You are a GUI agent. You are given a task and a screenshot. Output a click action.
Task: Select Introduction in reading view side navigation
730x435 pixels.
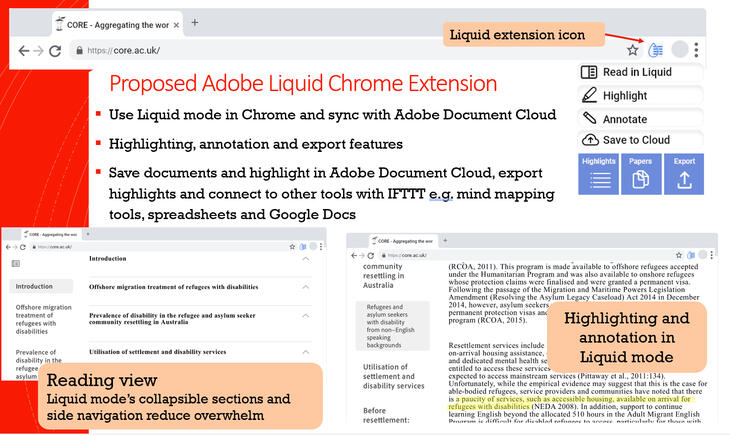pos(41,286)
